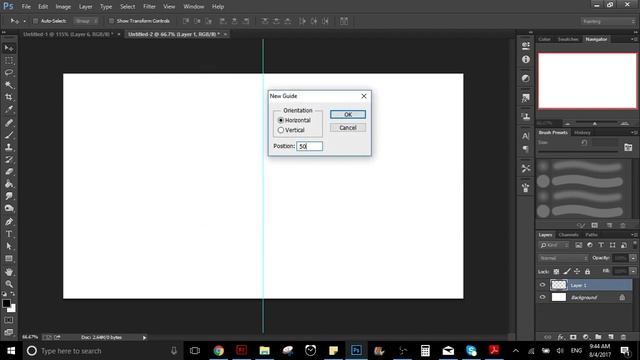
Task: Open the Layers panel flyout menu
Action: (634, 235)
